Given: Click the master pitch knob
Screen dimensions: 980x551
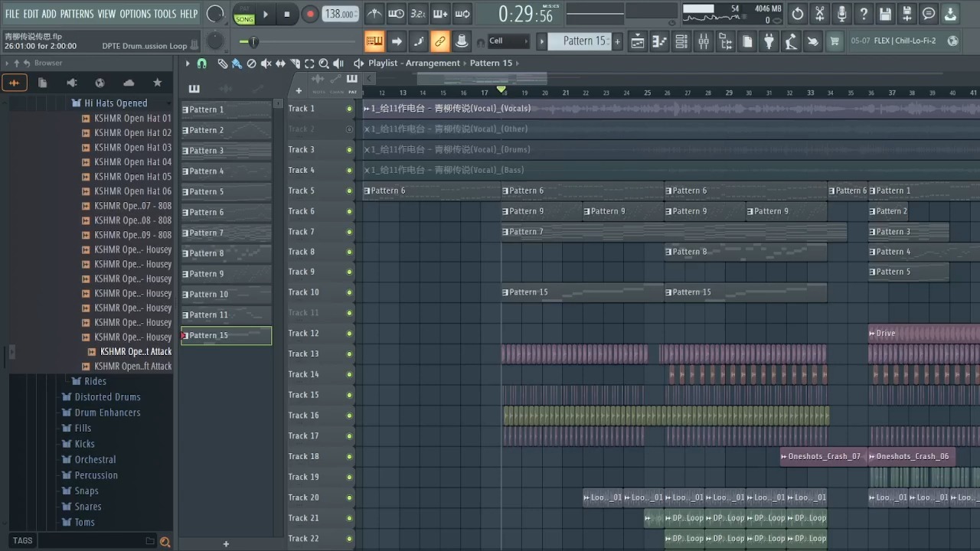Looking at the screenshot, I should tap(215, 41).
